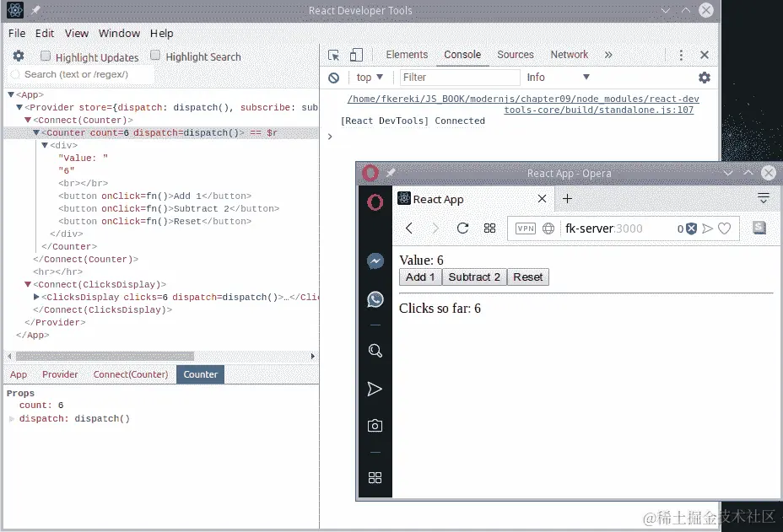
Task: Open search in Opera sidebar
Action: pyautogui.click(x=375, y=351)
